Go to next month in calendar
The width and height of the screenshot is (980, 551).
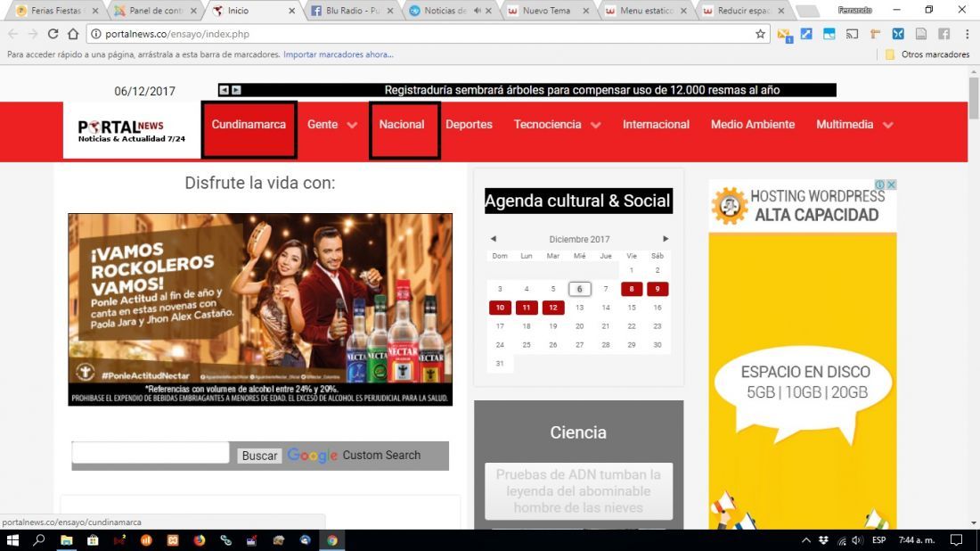666,239
